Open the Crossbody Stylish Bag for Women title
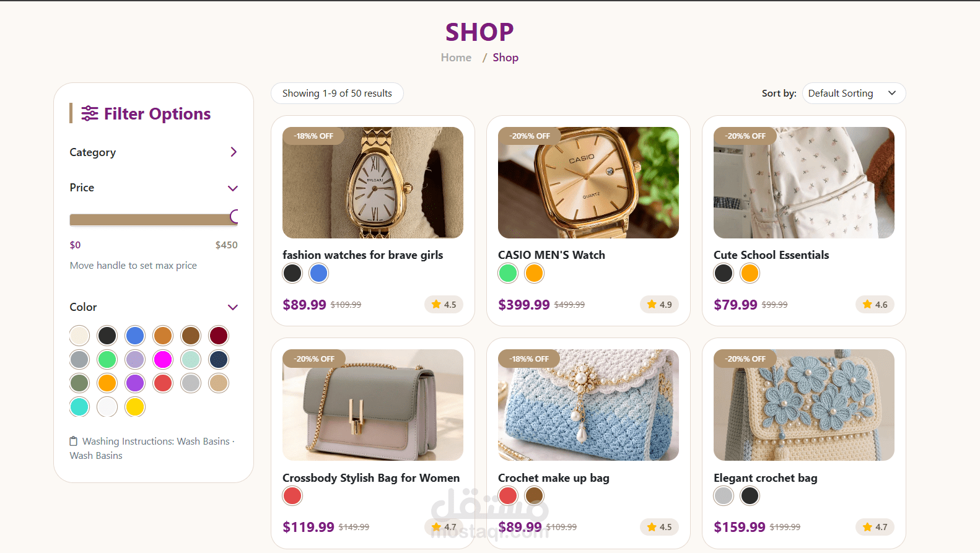 coord(371,478)
